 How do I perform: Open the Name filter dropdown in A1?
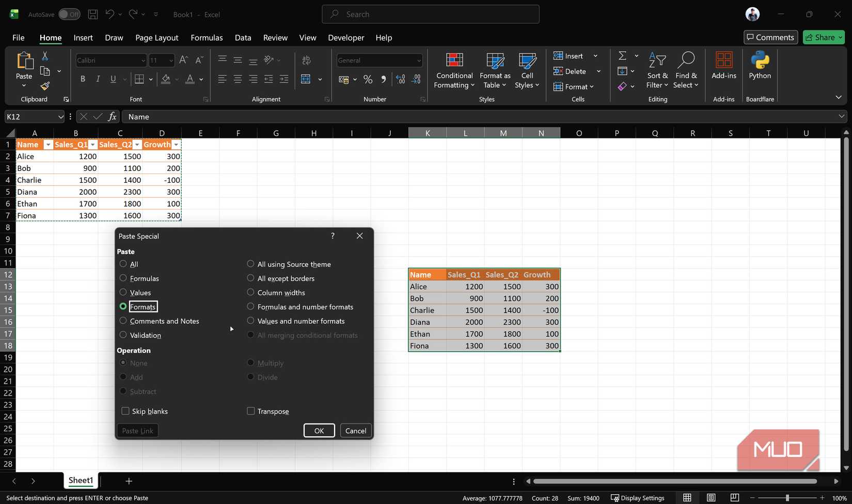(48, 145)
